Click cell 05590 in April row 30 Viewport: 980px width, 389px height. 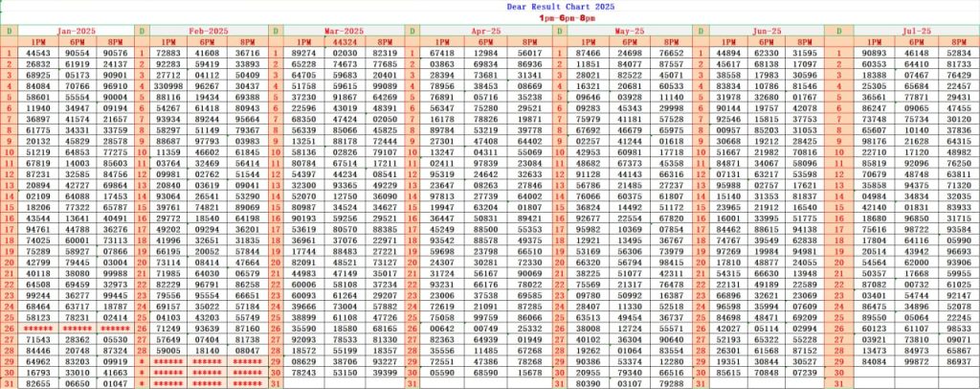coord(442,372)
